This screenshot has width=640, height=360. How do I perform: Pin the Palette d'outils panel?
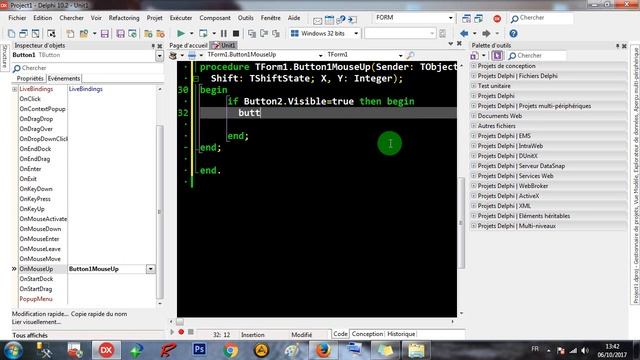tap(618, 46)
